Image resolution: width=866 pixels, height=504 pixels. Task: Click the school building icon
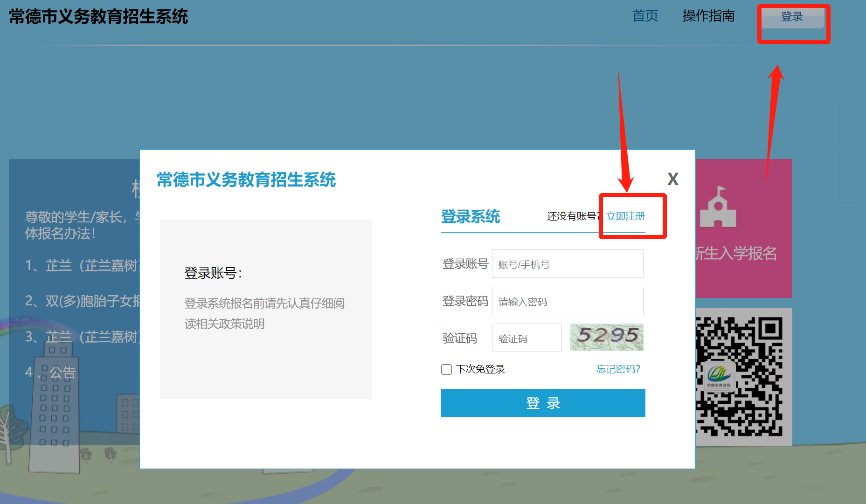pos(718,207)
